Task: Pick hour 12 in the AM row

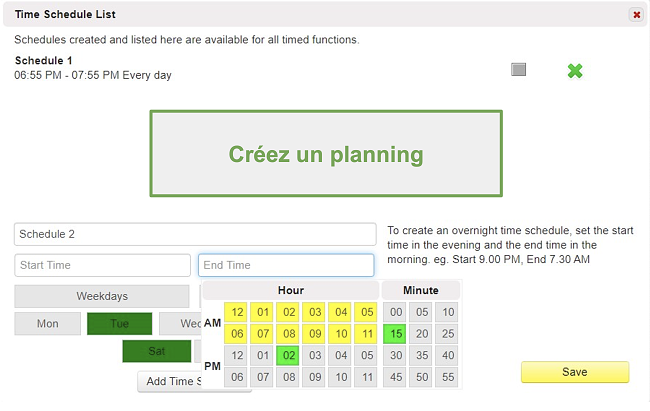Action: pos(237,312)
